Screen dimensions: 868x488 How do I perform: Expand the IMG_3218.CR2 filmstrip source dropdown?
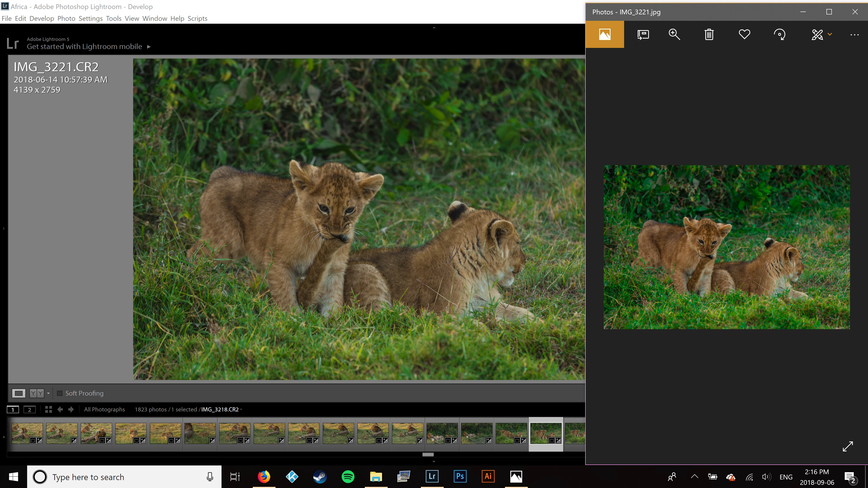pyautogui.click(x=241, y=409)
